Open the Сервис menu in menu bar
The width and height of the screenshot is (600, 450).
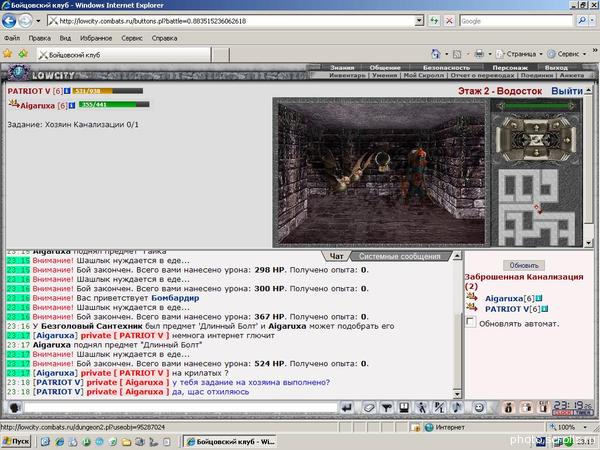tap(132, 38)
